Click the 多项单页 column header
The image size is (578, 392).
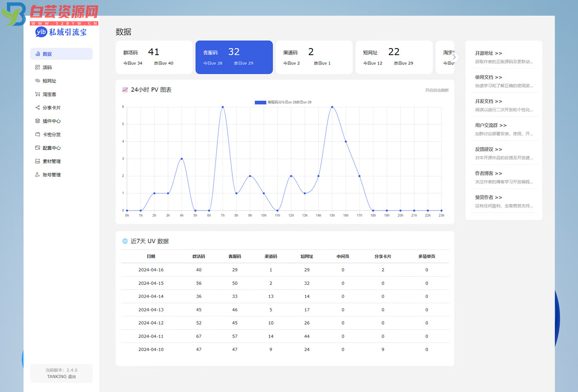pyautogui.click(x=427, y=256)
